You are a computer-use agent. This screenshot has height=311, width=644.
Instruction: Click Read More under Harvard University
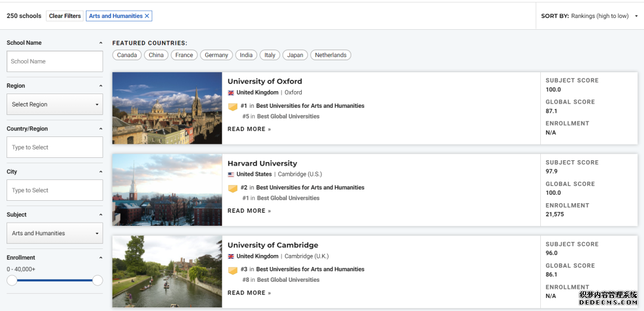point(249,211)
